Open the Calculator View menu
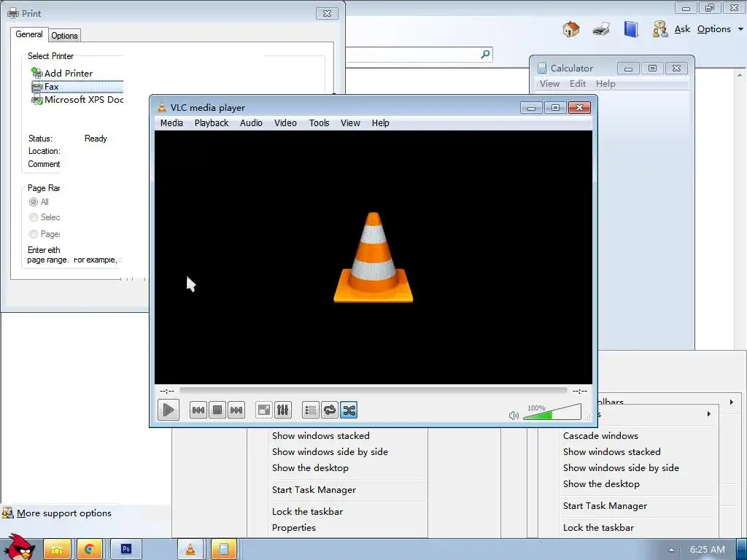Screen dimensions: 747x560 [x=549, y=84]
